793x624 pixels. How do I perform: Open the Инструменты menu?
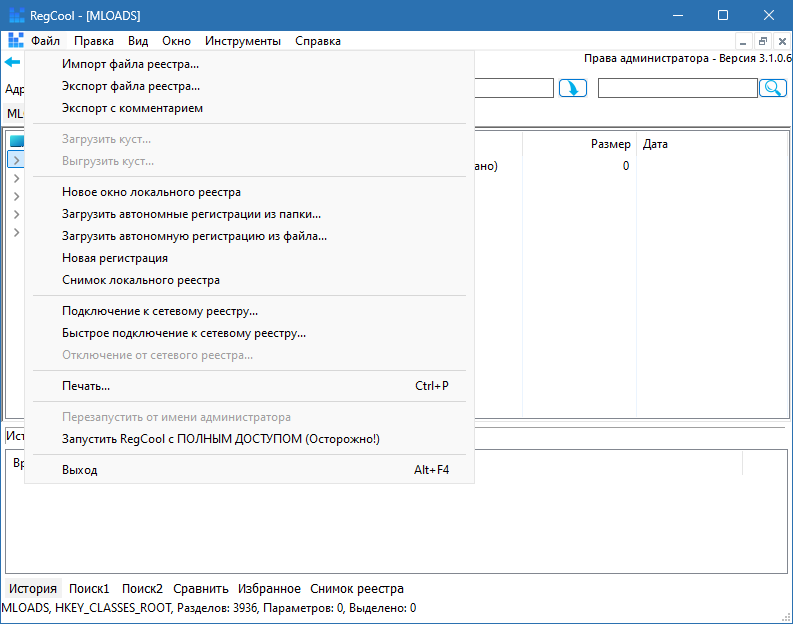(243, 41)
